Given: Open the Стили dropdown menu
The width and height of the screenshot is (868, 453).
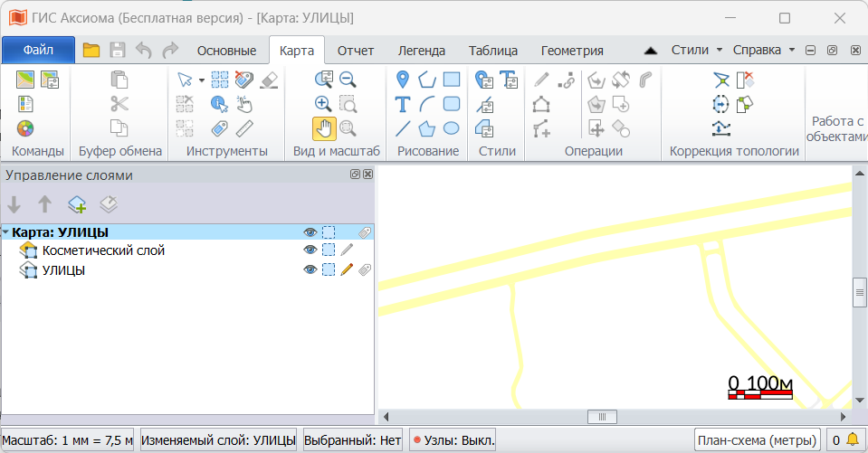Looking at the screenshot, I should 696,50.
